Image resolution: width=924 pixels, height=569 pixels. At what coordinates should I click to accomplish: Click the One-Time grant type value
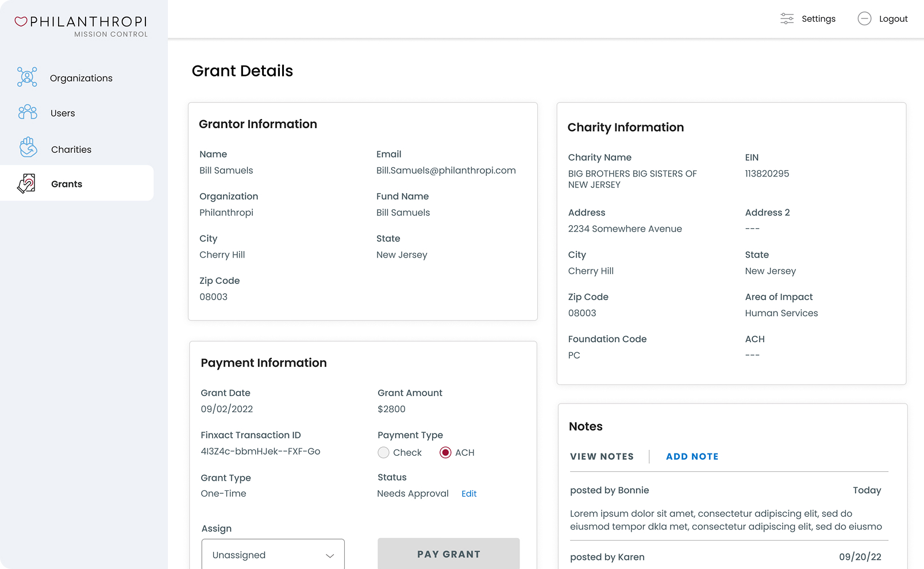223,494
